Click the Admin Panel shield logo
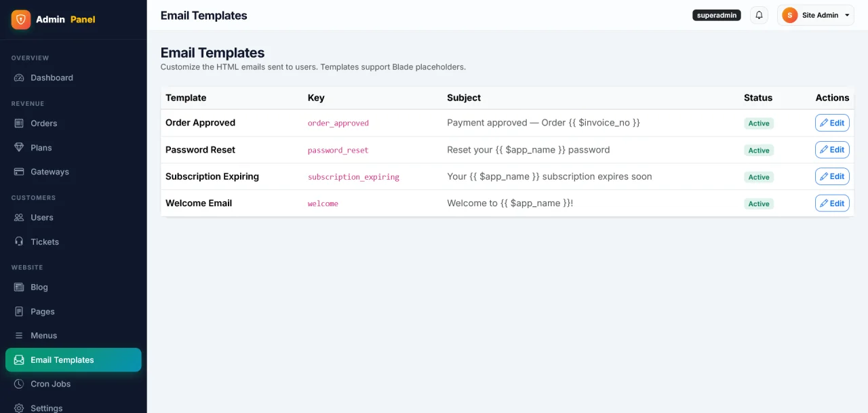The image size is (868, 413). tap(21, 20)
